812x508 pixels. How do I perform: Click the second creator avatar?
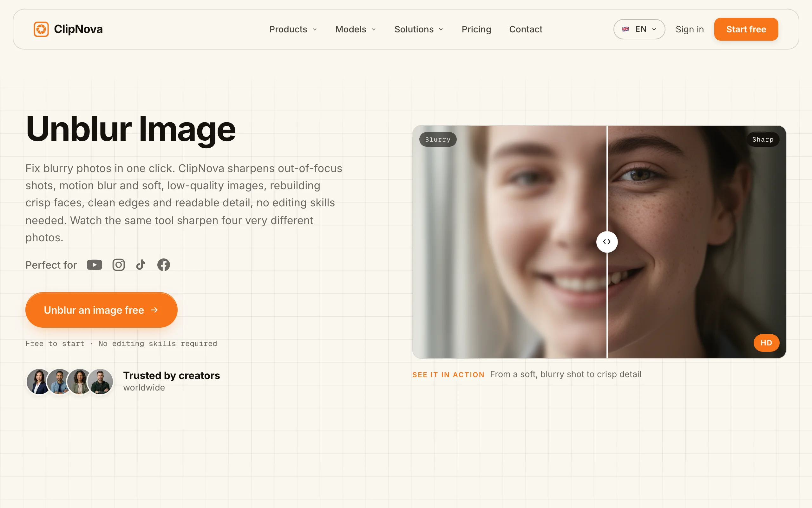click(59, 382)
